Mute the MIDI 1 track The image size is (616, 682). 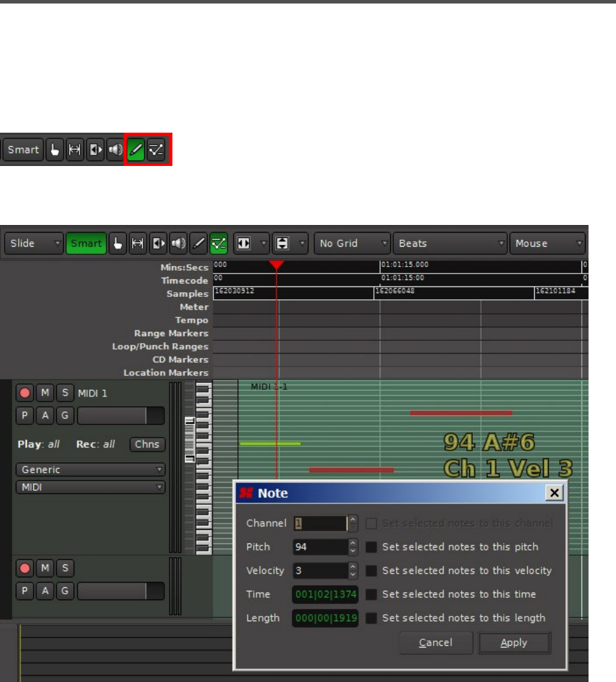click(45, 393)
